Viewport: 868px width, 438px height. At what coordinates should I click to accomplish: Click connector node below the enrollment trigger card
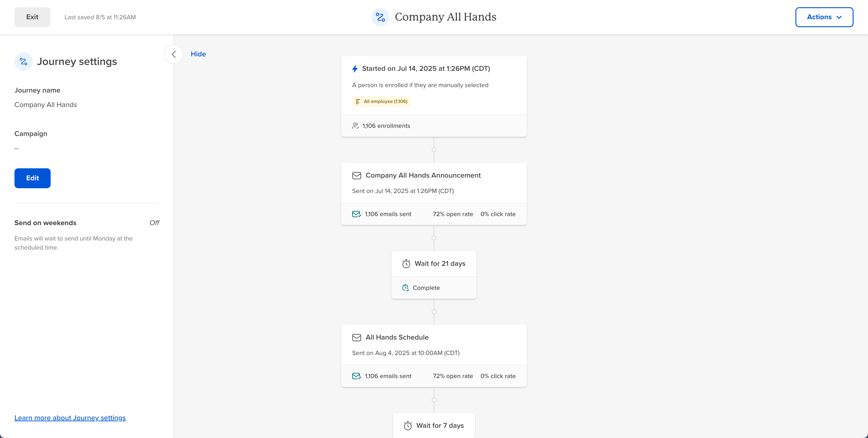pos(434,150)
